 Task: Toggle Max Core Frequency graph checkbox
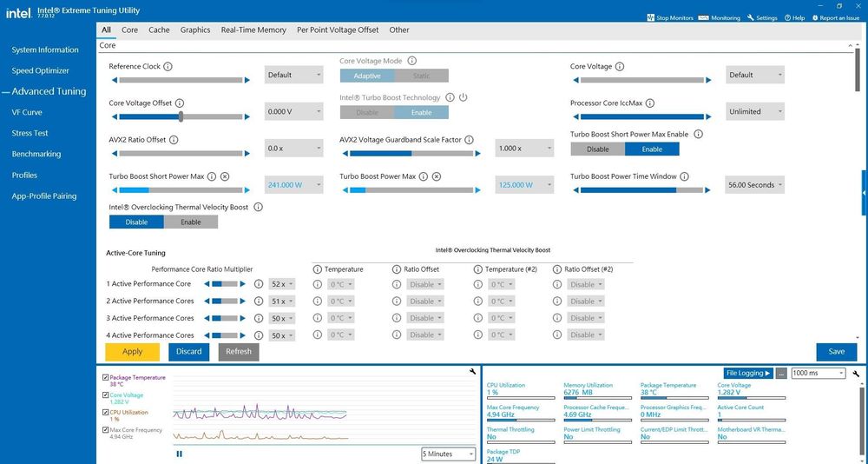[x=106, y=430]
